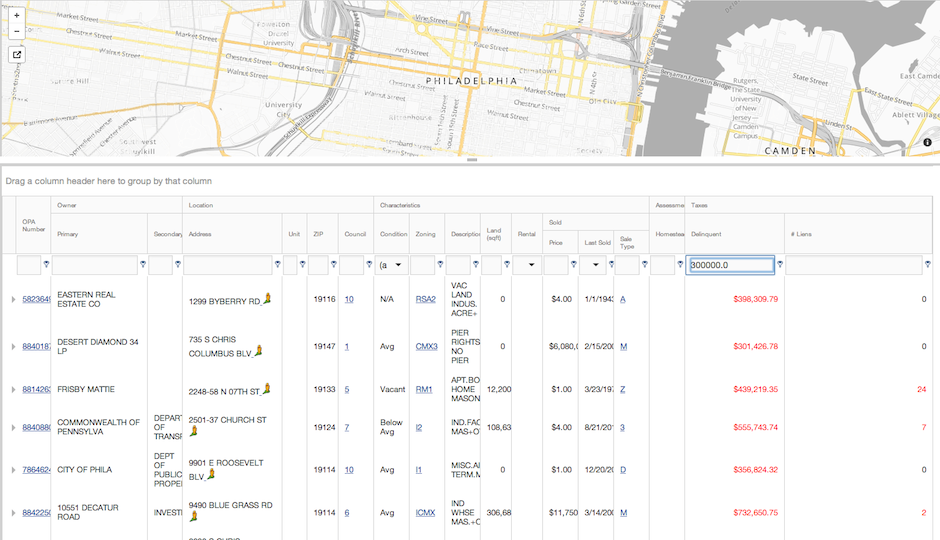Open ZIP column filter icon
The width and height of the screenshot is (940, 540).
[x=333, y=264]
